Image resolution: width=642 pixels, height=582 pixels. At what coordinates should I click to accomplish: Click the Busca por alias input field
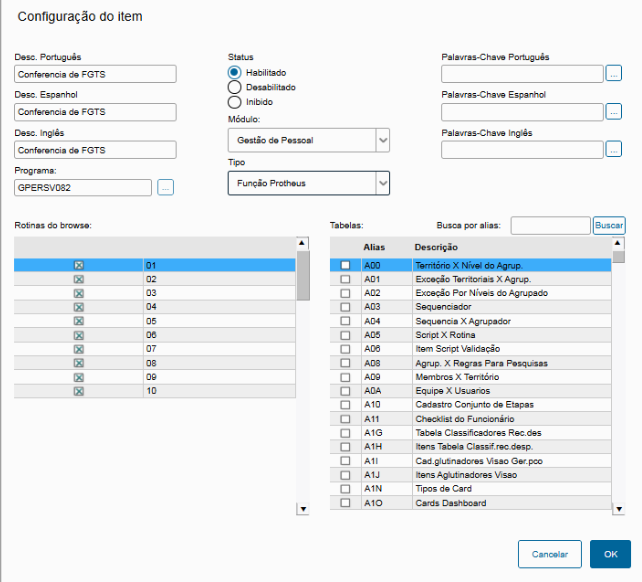click(549, 226)
